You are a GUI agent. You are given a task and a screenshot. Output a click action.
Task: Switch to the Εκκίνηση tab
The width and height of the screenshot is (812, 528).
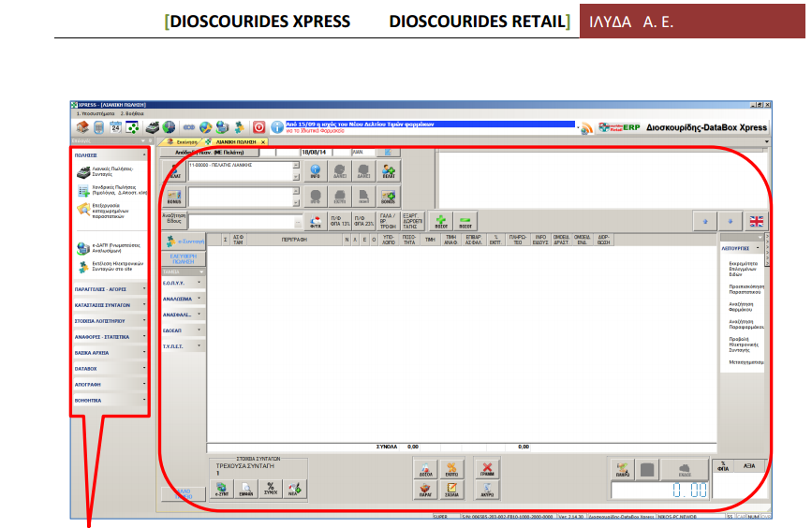(182, 142)
